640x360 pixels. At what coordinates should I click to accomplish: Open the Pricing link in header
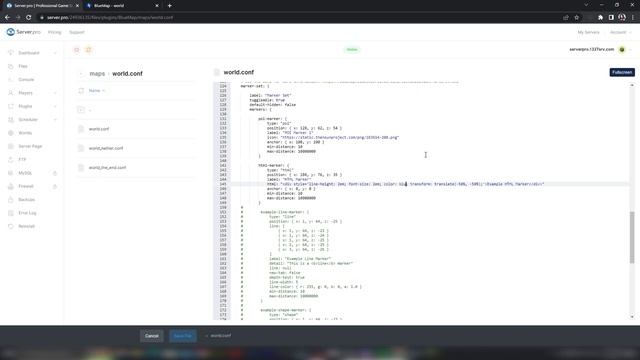(x=54, y=32)
